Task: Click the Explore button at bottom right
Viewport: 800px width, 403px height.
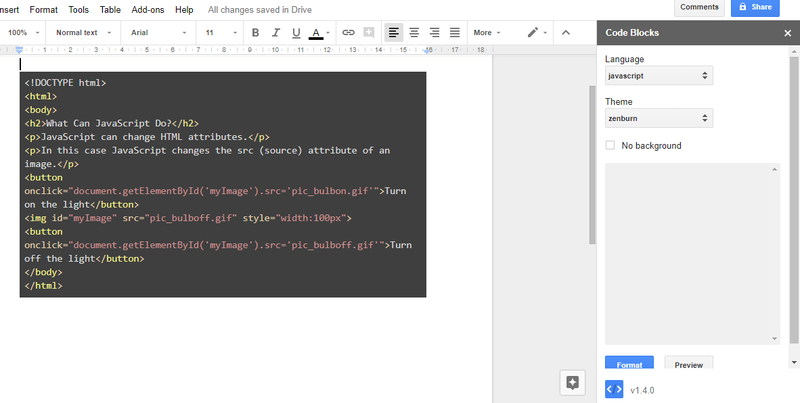Action: point(572,383)
